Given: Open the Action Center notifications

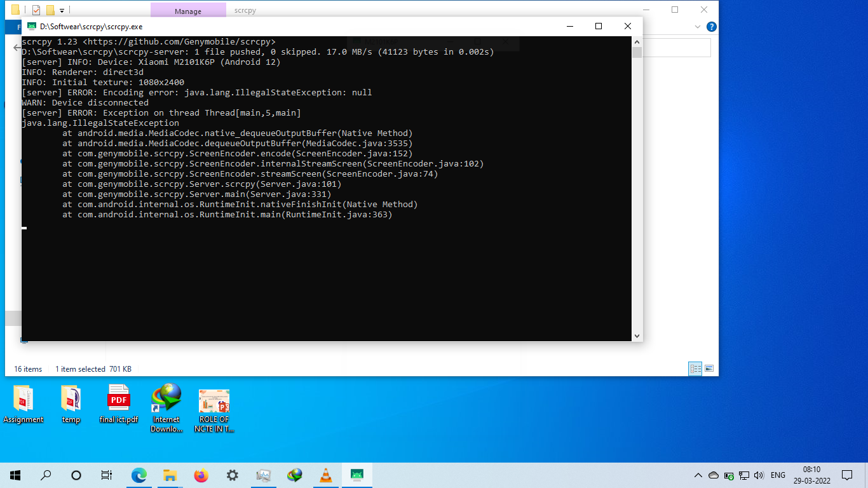Looking at the screenshot, I should pos(847,475).
